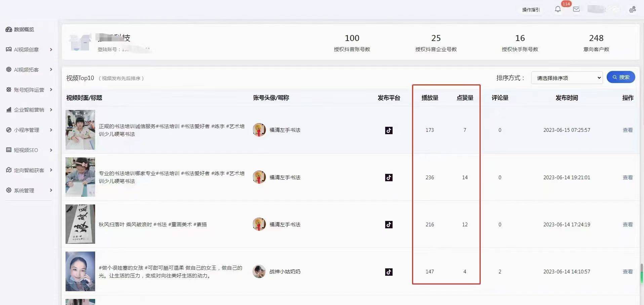Expand the 小程序管理 menu chevron
The height and width of the screenshot is (305, 644).
(51, 130)
